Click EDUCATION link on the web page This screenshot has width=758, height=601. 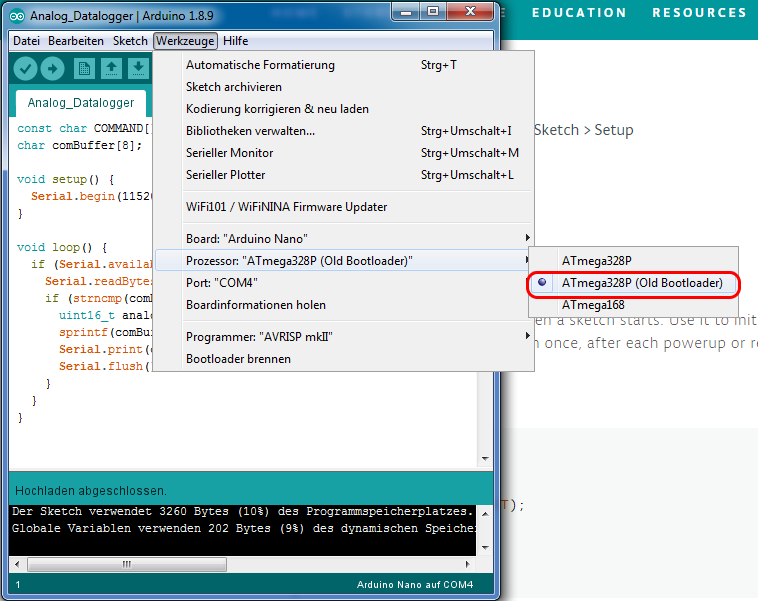[x=579, y=13]
